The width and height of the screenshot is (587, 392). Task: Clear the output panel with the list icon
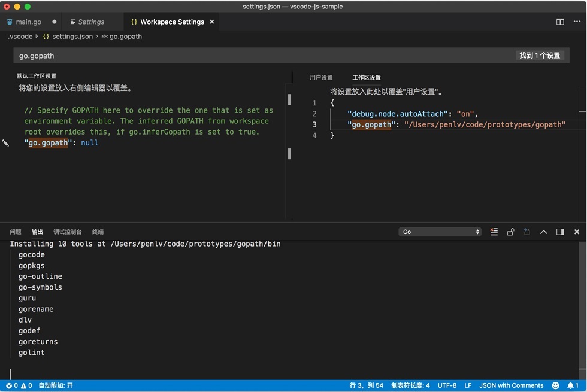pyautogui.click(x=494, y=232)
